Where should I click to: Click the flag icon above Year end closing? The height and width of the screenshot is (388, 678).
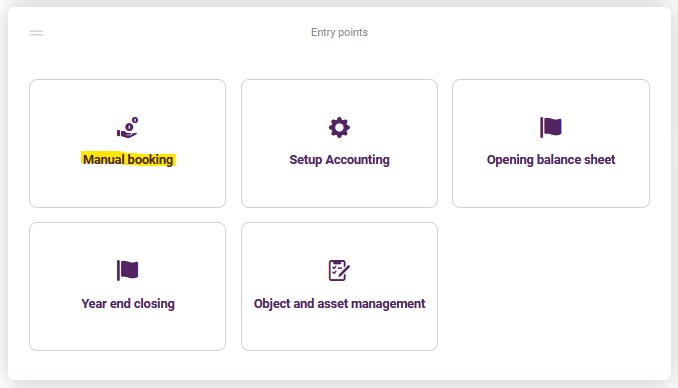pyautogui.click(x=128, y=270)
